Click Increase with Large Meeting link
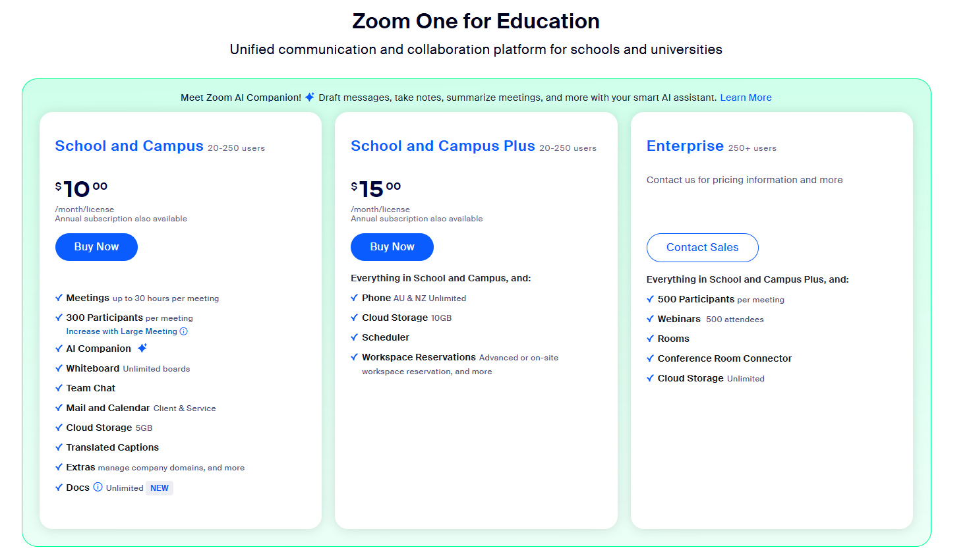The image size is (971, 560). coord(121,331)
